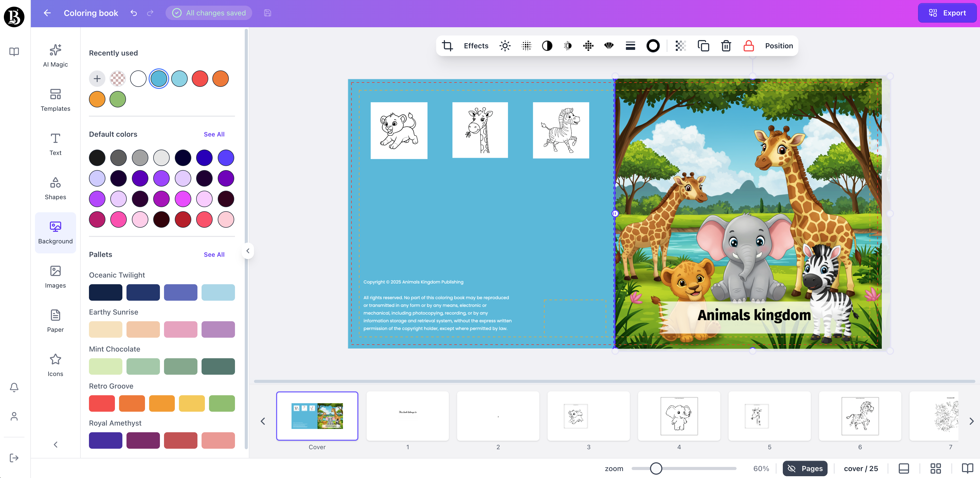Click the brightness sun icon
Viewport: 980px width, 478px height.
coord(505,46)
